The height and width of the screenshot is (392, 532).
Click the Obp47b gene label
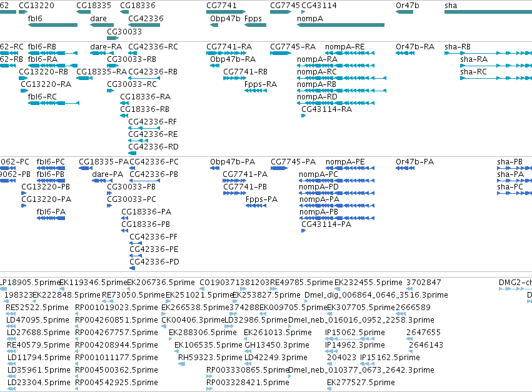coord(225,19)
